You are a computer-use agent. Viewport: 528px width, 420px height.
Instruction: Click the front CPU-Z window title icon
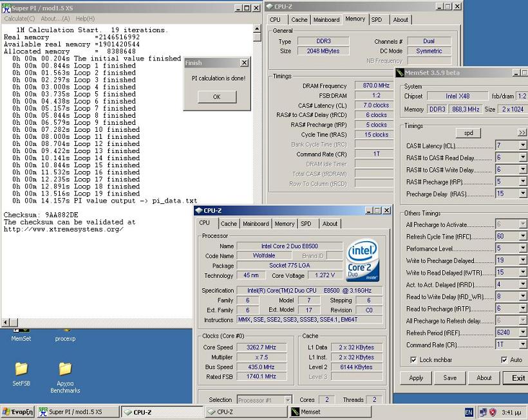coord(199,210)
